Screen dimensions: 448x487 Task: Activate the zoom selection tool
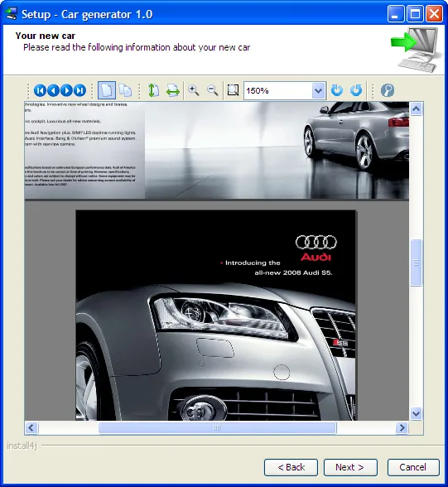point(233,90)
